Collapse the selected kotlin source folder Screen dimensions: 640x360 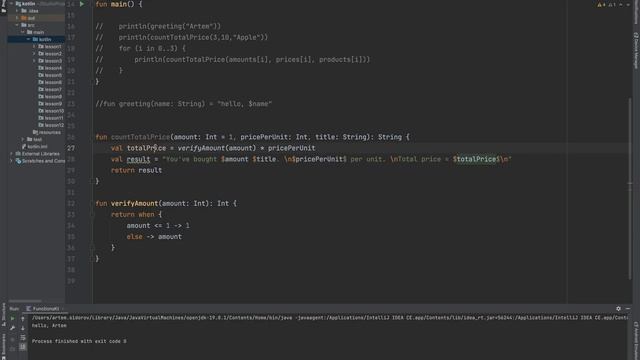[29, 39]
